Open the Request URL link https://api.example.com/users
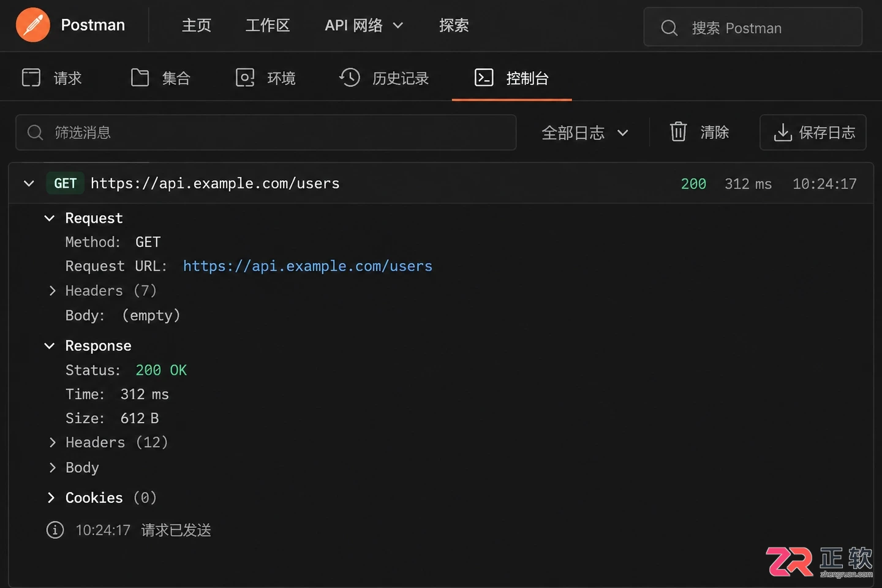 pos(307,266)
